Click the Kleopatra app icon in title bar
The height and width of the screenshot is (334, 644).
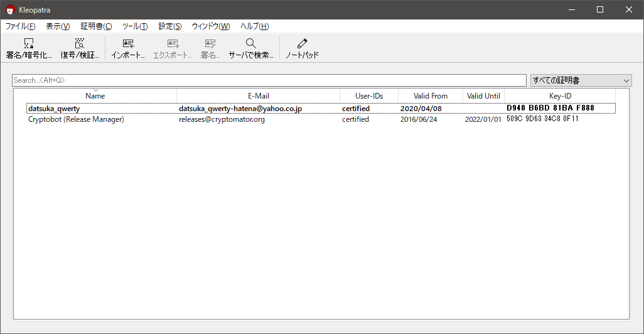pos(10,9)
